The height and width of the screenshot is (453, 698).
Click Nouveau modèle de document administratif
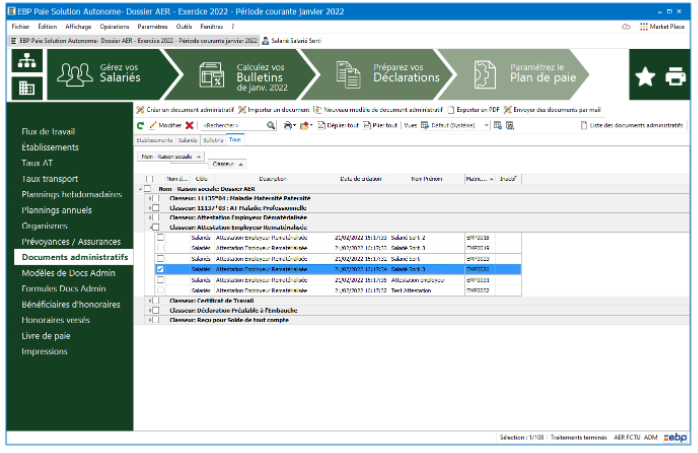378,109
